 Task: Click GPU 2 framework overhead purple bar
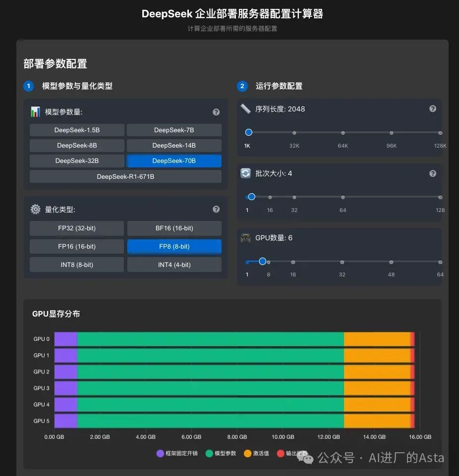point(66,371)
